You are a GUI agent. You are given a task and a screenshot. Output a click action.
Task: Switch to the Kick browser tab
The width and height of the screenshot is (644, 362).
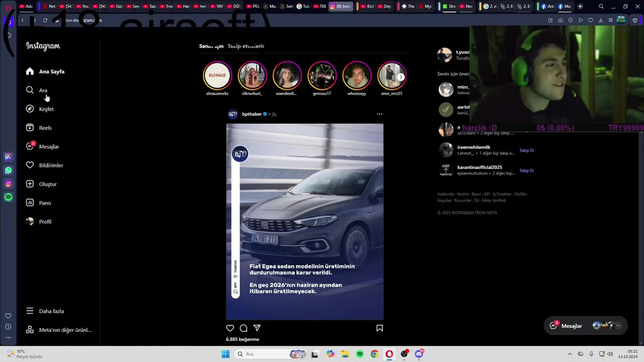[367, 7]
